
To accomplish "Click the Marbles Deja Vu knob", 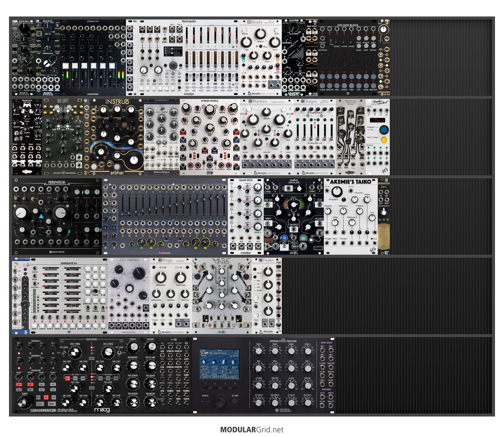I will 266,112.
